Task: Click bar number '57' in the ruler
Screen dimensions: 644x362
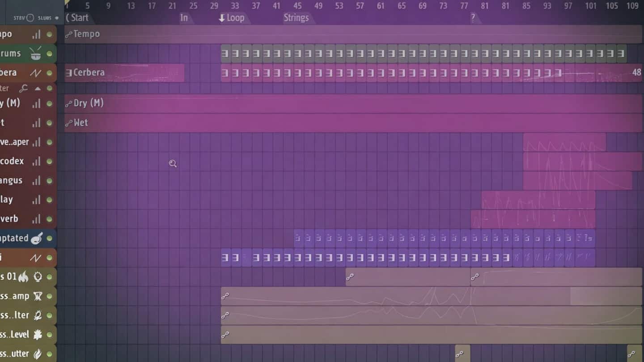Action: tap(360, 6)
